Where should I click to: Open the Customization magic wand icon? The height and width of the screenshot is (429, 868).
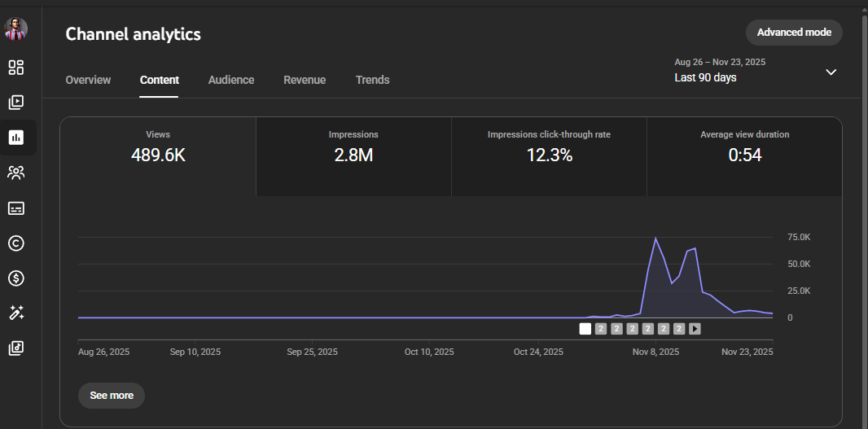tap(16, 313)
